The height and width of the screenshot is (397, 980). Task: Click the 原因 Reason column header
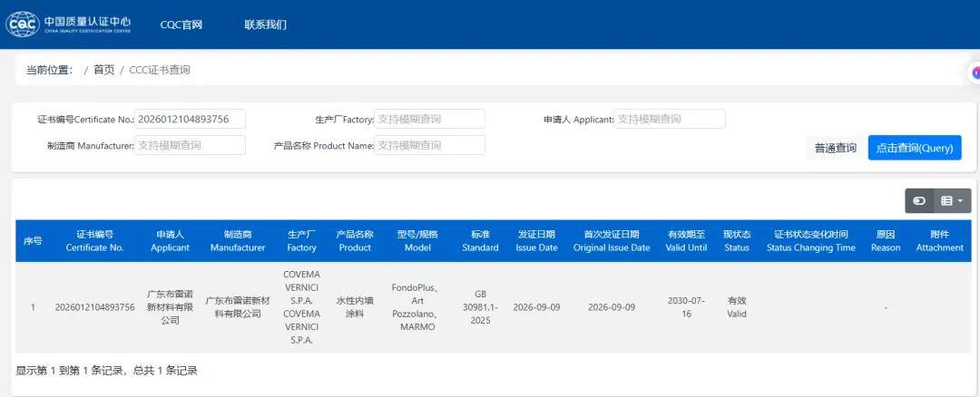click(886, 241)
